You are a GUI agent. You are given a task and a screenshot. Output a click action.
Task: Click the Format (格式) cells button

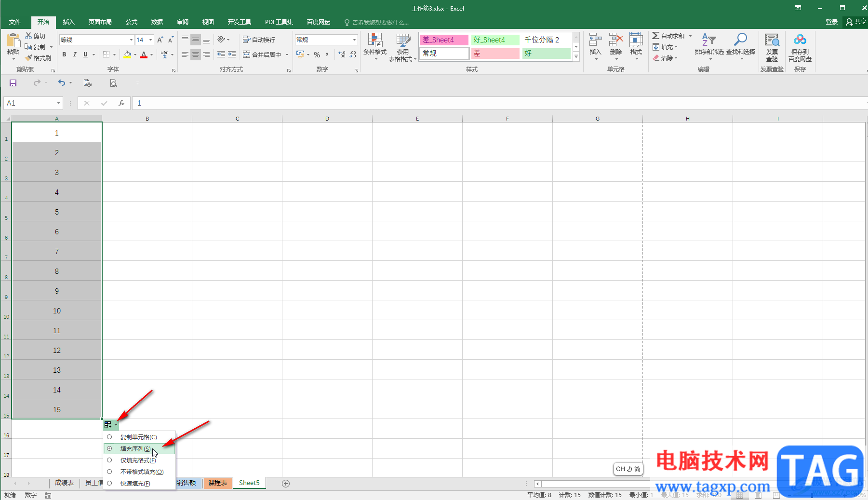click(636, 46)
